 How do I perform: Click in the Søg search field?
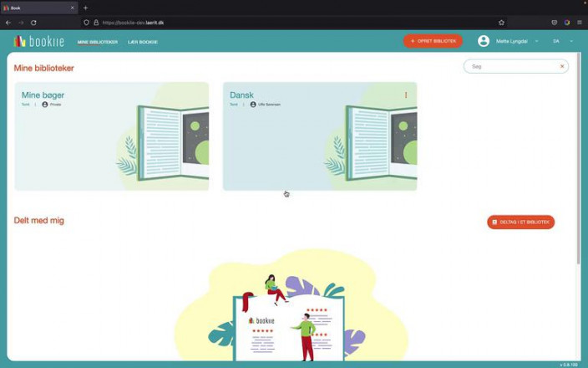tap(511, 66)
